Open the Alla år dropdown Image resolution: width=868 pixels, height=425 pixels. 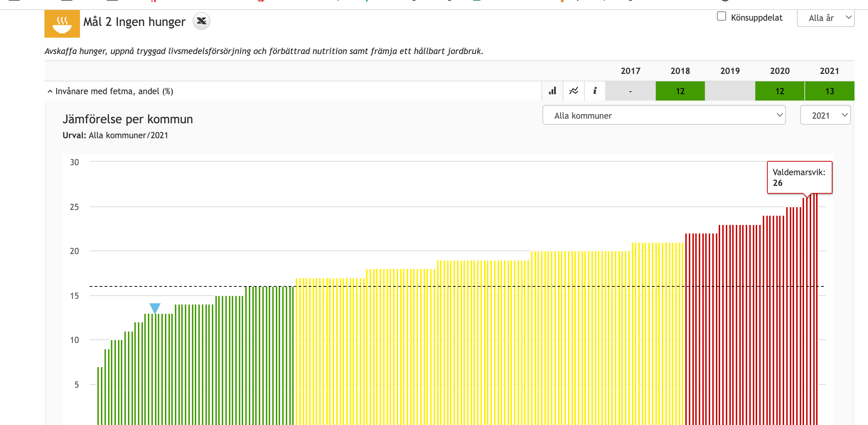[x=825, y=18]
